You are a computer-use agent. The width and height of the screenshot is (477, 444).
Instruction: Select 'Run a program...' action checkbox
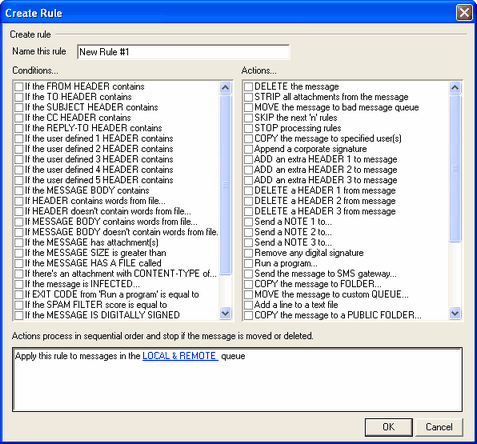(248, 263)
